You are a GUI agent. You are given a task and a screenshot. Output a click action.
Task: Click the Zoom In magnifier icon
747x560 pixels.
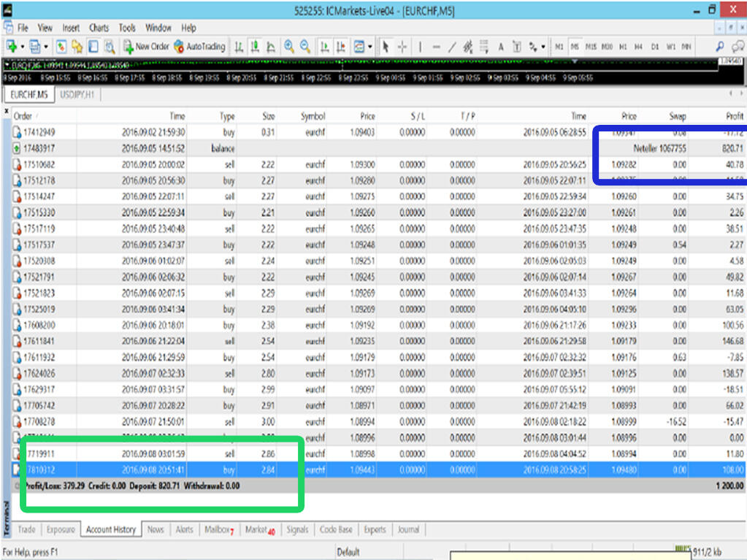(288, 47)
